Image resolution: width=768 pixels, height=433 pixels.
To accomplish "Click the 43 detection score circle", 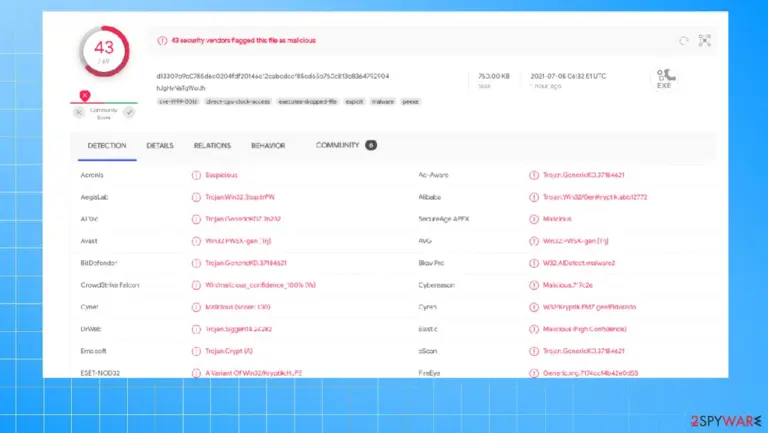I will [104, 51].
